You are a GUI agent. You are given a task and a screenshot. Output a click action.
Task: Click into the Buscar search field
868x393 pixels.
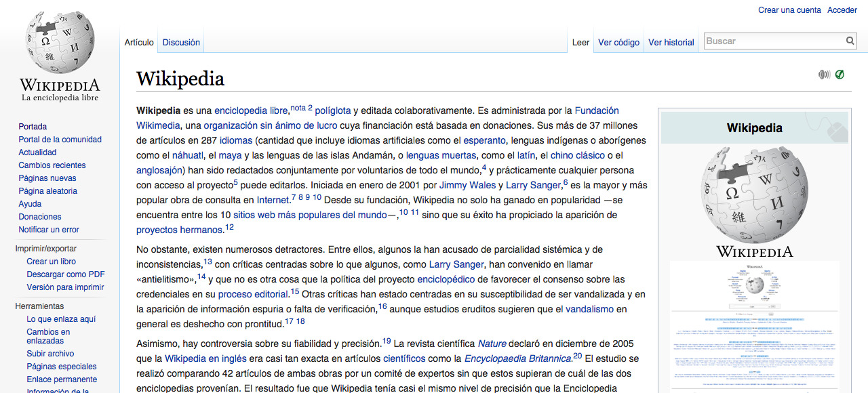(773, 41)
